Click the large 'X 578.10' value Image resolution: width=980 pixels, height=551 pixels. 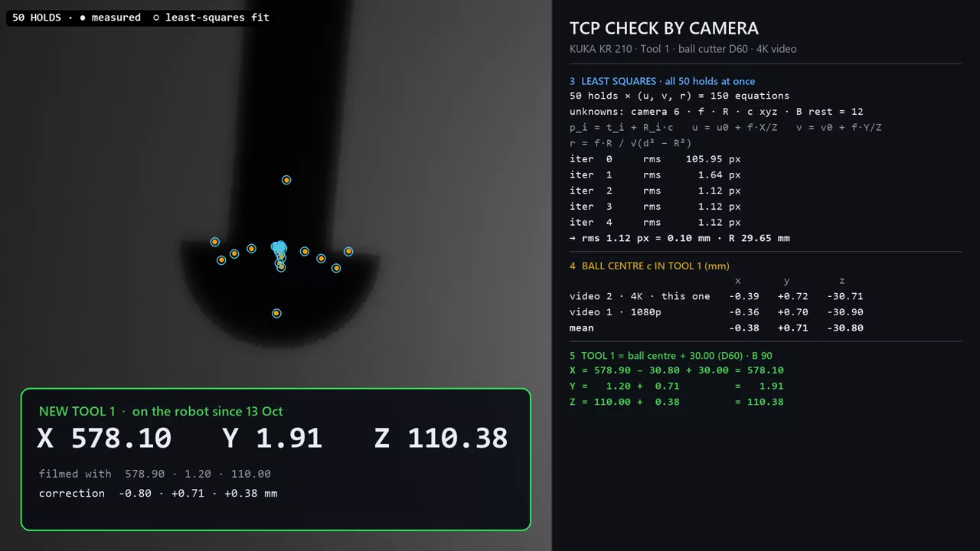coord(105,438)
